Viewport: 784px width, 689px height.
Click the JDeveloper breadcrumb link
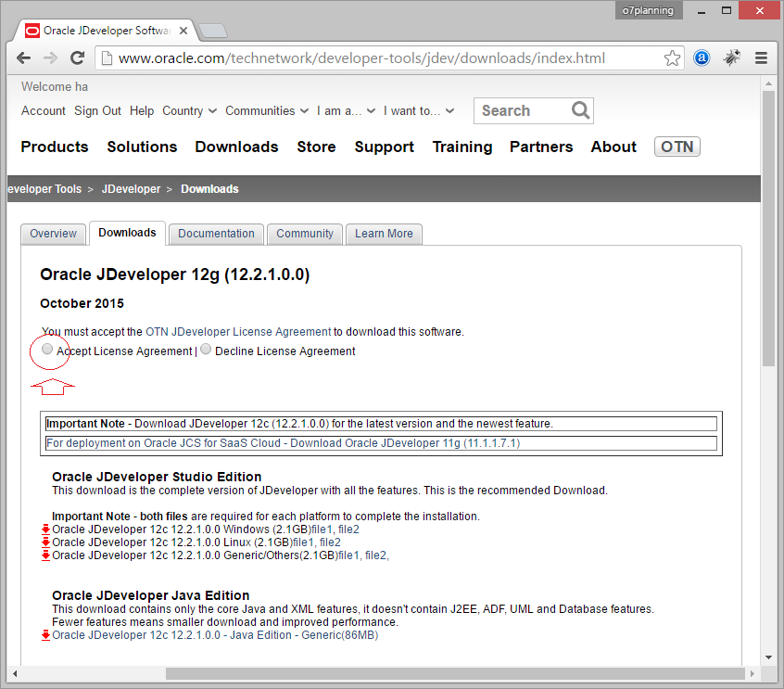pyautogui.click(x=131, y=189)
